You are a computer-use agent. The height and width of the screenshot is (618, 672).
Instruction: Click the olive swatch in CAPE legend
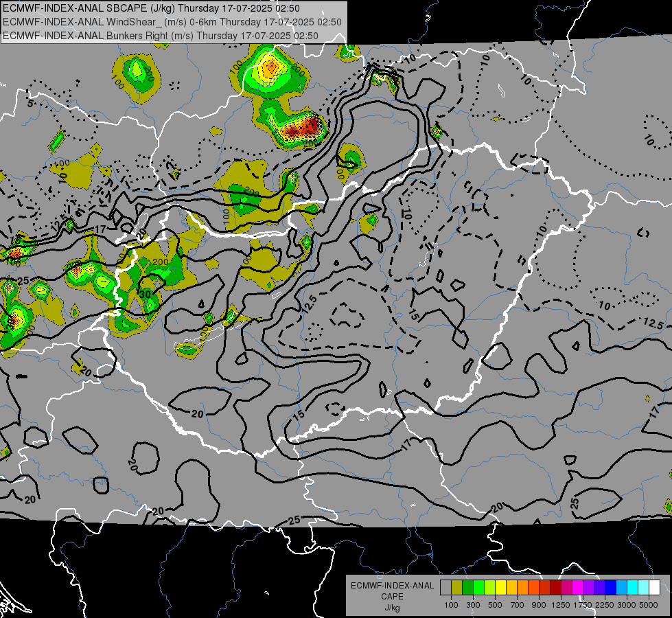pyautogui.click(x=457, y=588)
